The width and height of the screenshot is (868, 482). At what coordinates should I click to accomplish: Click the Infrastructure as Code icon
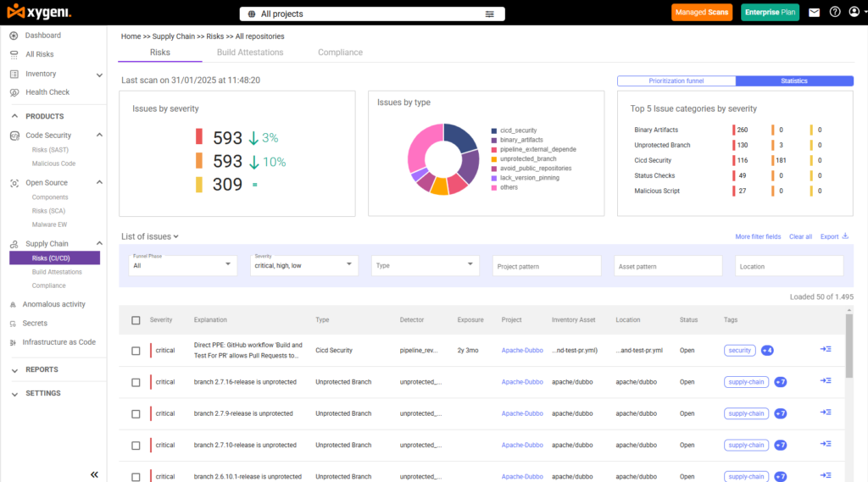(13, 342)
